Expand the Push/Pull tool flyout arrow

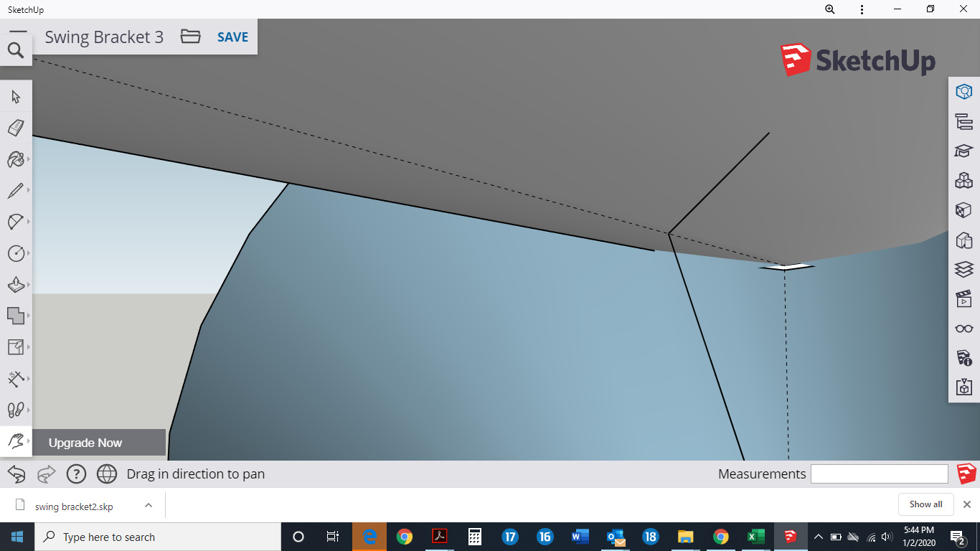pyautogui.click(x=28, y=285)
